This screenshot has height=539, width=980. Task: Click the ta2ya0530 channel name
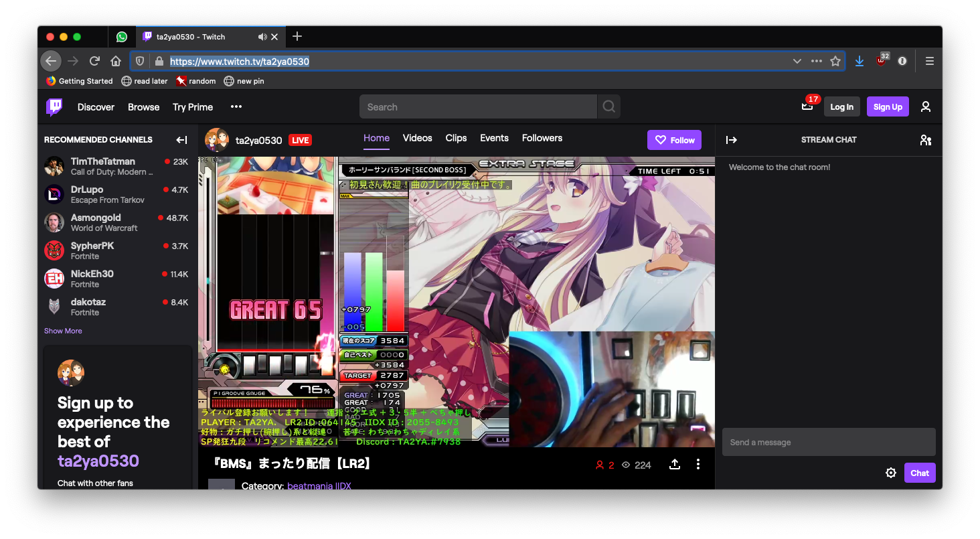tap(258, 140)
